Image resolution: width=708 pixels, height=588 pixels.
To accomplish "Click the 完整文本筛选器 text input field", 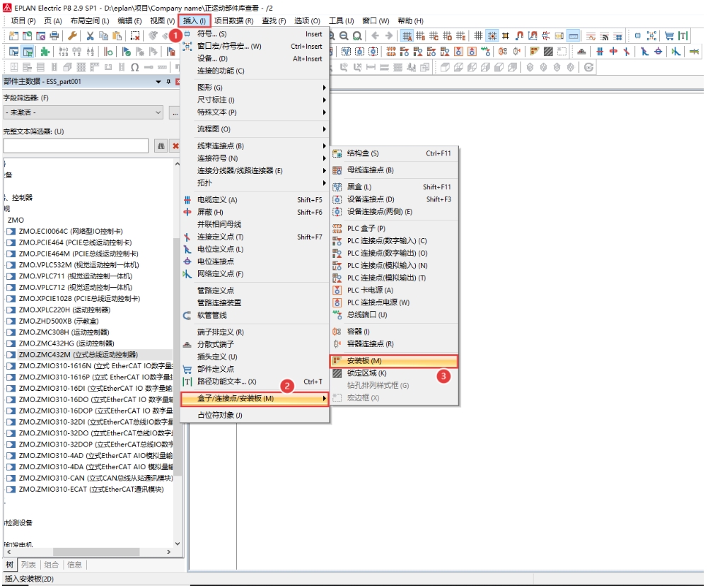I will tap(76, 146).
